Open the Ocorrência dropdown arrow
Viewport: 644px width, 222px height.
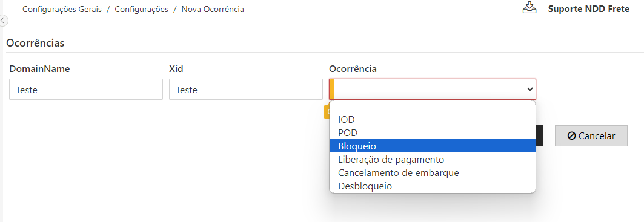click(x=530, y=89)
